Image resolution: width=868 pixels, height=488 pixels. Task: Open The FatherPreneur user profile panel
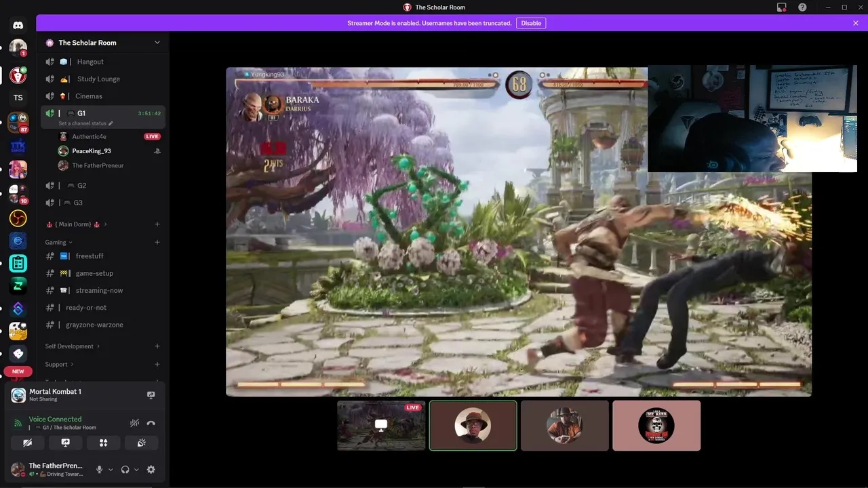click(x=49, y=469)
